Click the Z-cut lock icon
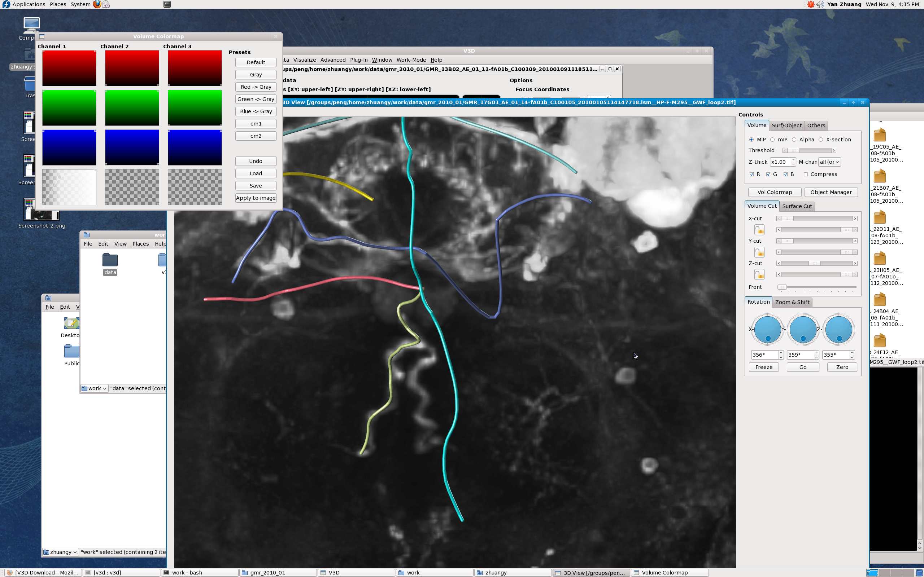The image size is (924, 577). click(759, 274)
